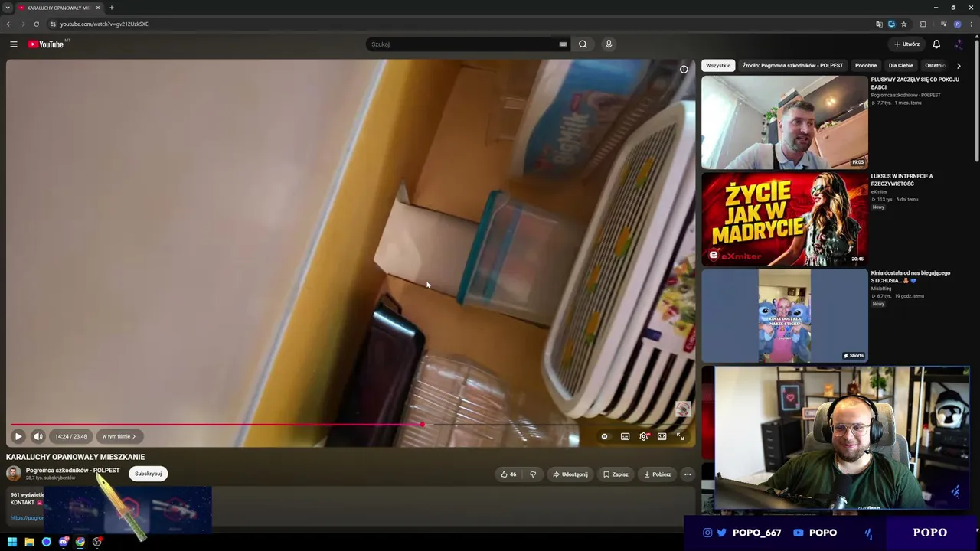This screenshot has height=551, width=980.
Task: Open the YouTube guide hamburger menu
Action: coord(13,44)
